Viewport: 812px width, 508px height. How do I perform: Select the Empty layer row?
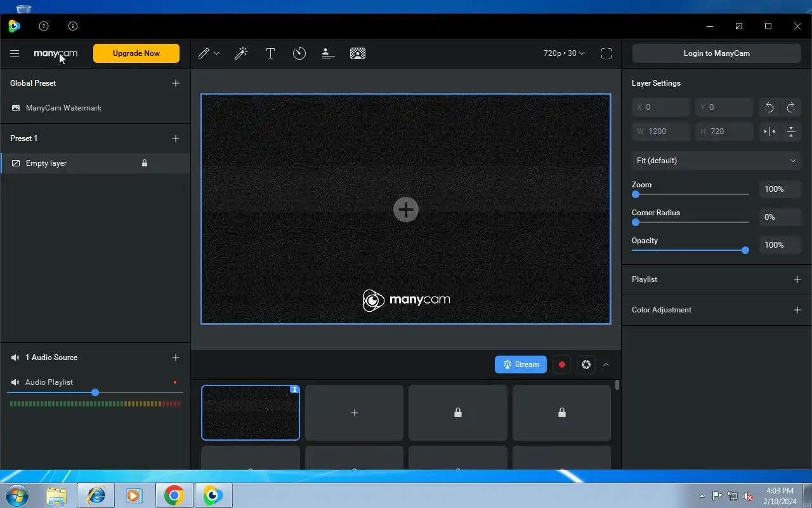point(95,163)
